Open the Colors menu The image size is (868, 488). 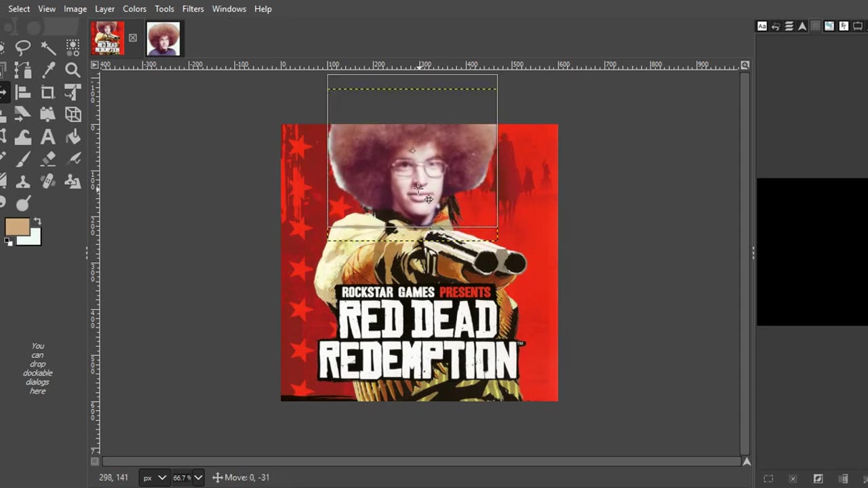point(134,9)
